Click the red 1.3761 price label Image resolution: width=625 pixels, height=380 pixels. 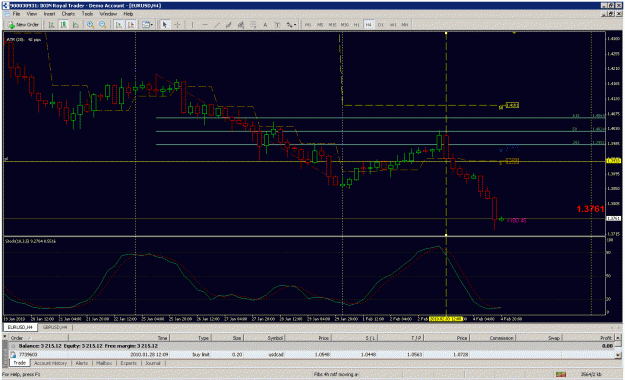click(590, 209)
